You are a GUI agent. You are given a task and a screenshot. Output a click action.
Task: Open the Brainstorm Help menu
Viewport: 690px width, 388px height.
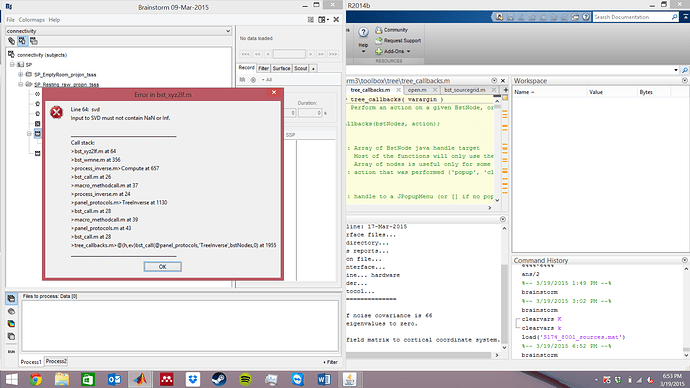[x=54, y=20]
